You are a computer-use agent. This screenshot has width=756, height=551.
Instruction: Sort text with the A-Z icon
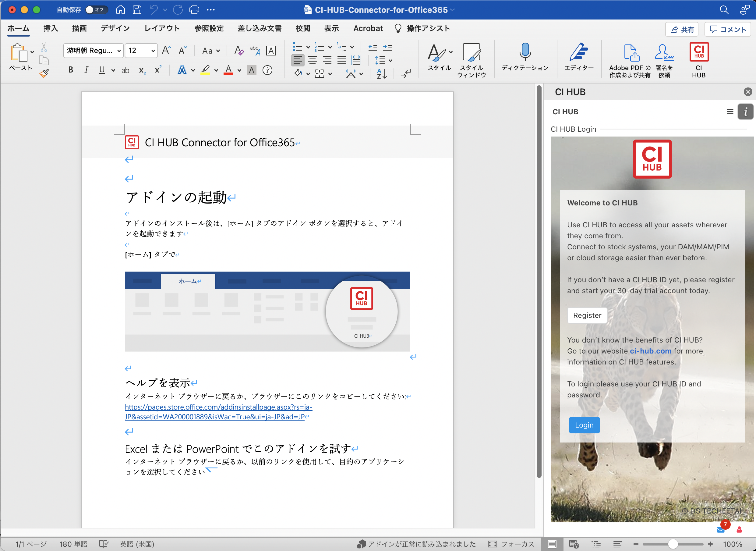pos(382,73)
